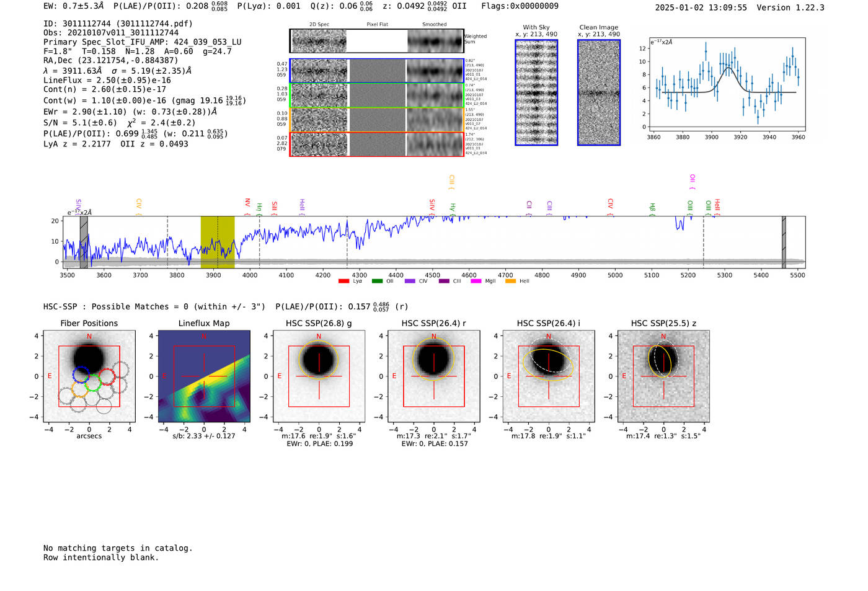Click the With Sky image
Image resolution: width=868 pixels, height=591 pixels.
[x=536, y=92]
